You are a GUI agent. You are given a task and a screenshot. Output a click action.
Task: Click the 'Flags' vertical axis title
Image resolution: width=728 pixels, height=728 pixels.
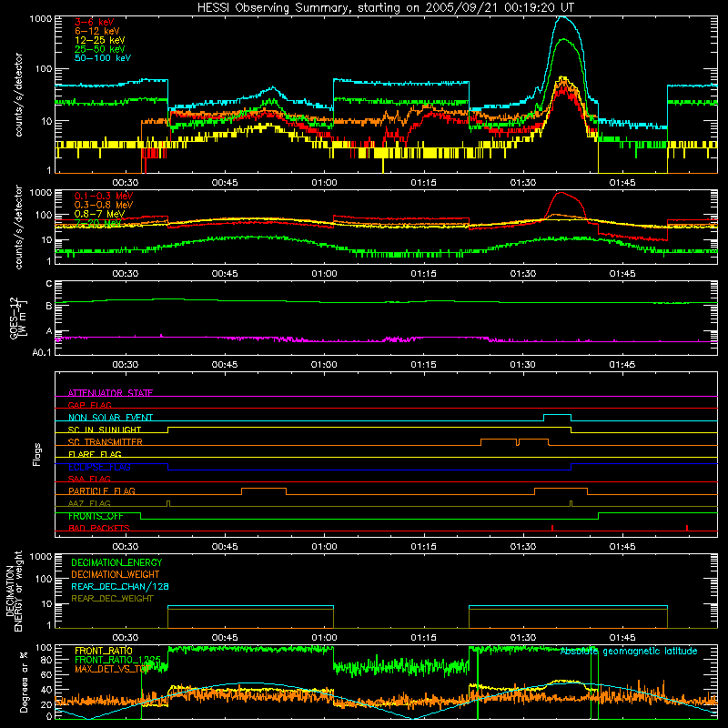click(x=37, y=454)
